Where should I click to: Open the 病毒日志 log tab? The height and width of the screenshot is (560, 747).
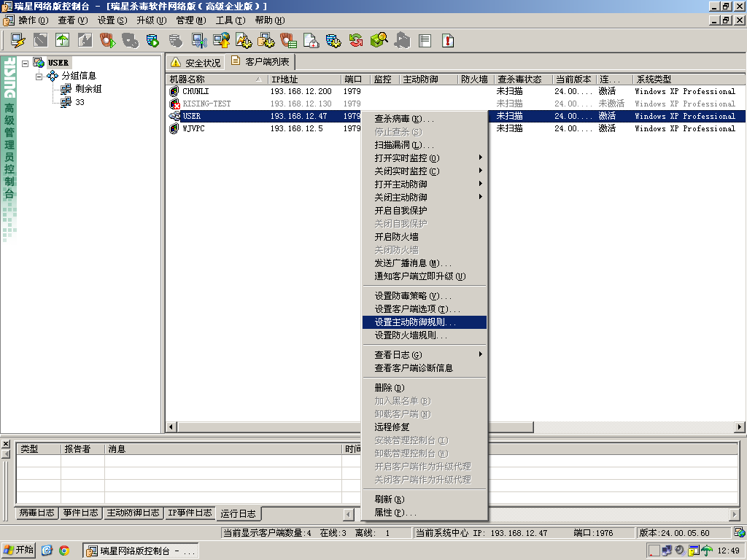pos(36,513)
